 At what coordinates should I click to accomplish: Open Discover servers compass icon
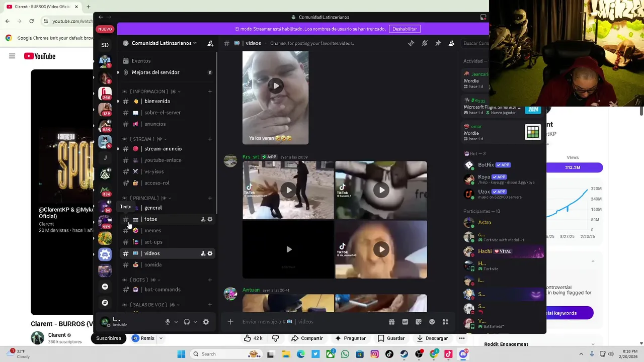pyautogui.click(x=105, y=303)
